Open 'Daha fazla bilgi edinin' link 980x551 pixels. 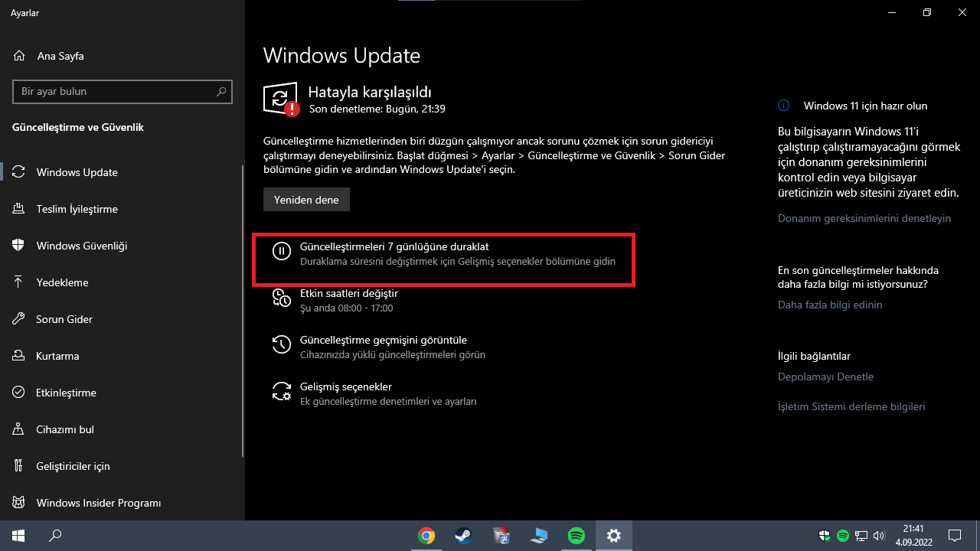pyautogui.click(x=830, y=305)
